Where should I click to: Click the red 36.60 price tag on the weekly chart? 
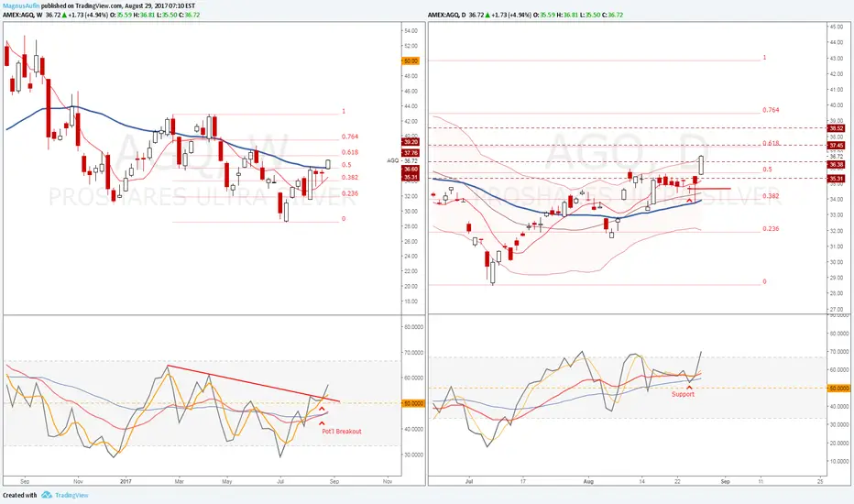[x=411, y=170]
